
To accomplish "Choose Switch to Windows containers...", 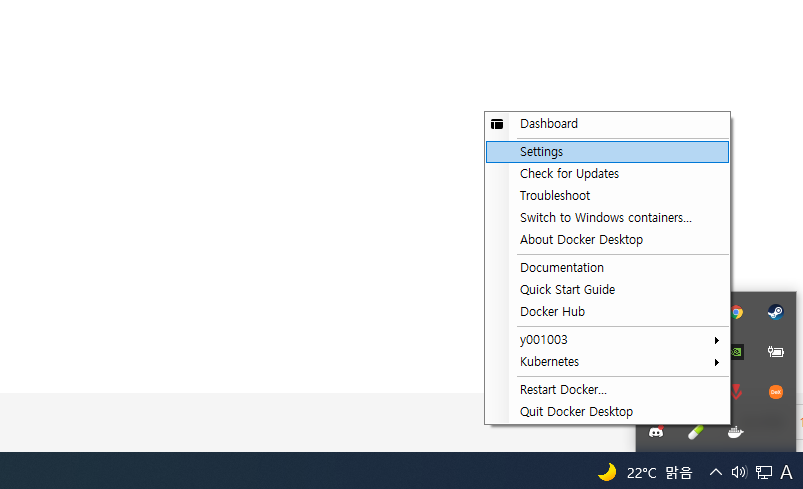I will click(607, 218).
